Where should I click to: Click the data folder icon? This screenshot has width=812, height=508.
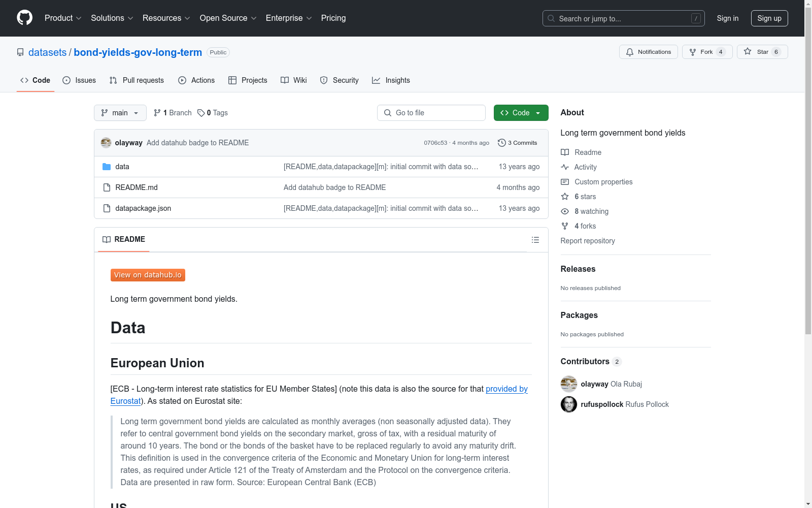(107, 167)
